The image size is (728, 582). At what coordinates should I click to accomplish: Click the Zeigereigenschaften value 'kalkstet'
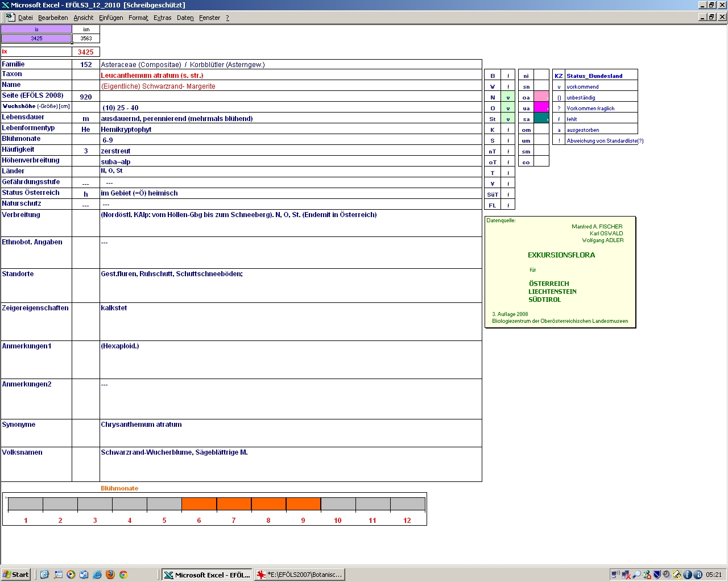(x=291, y=322)
